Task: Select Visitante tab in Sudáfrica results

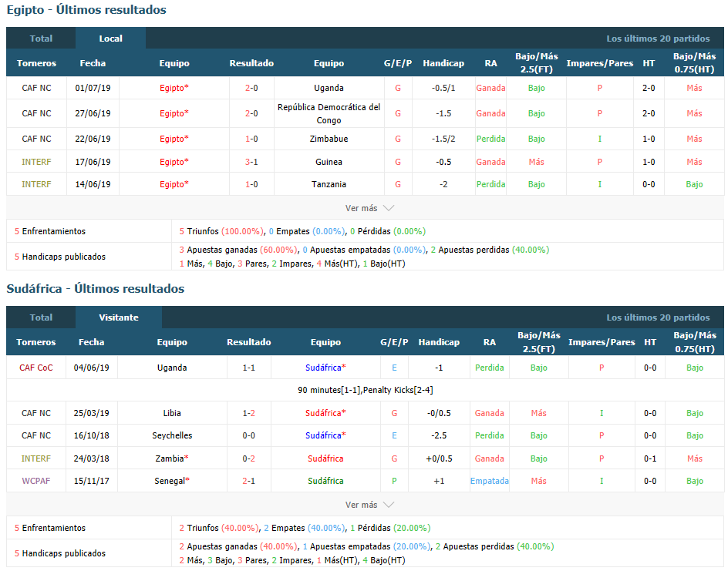Action: 119,317
